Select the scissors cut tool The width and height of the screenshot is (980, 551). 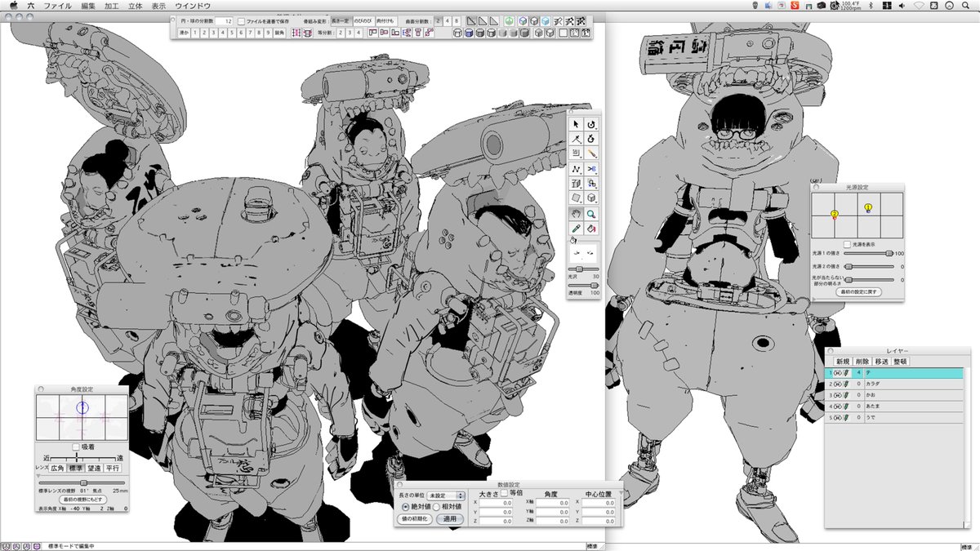tap(591, 168)
